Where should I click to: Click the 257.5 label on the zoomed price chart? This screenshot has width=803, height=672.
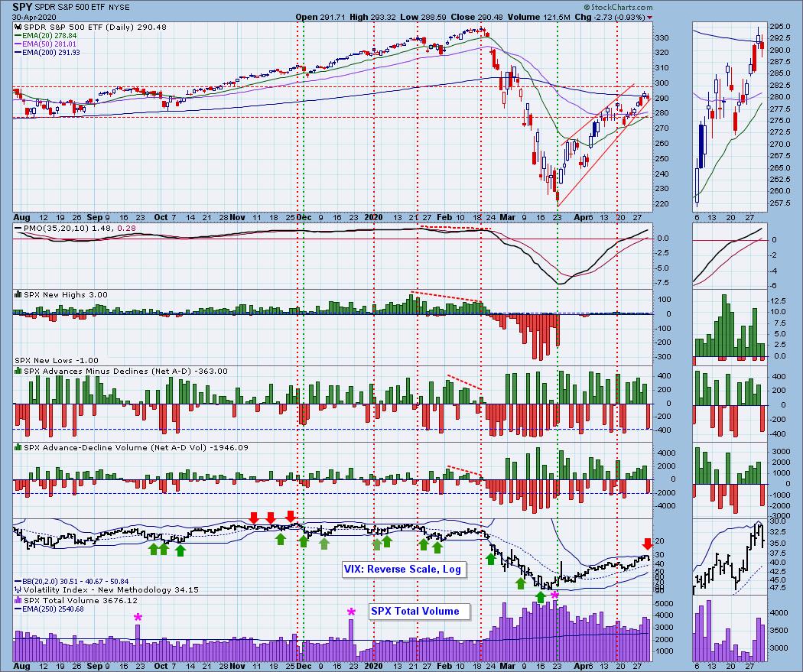click(779, 203)
